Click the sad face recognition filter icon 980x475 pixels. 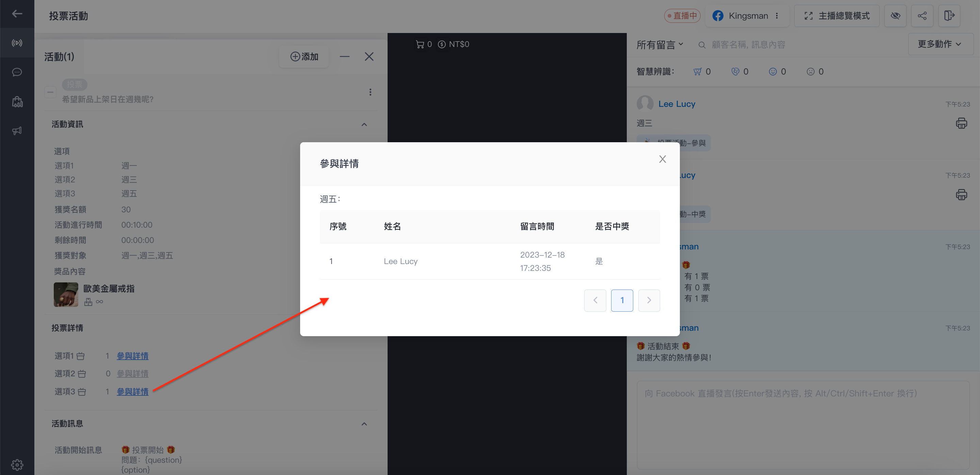[810, 71]
